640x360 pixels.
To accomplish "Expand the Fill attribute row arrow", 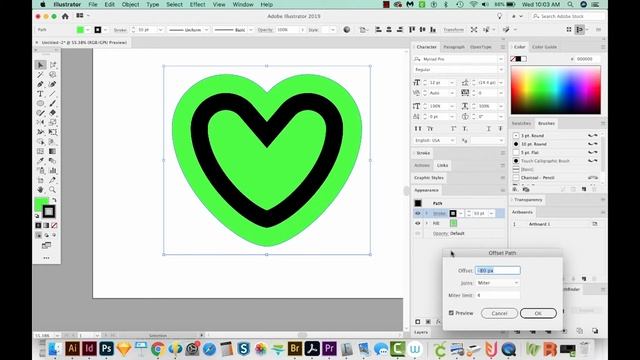I will pos(427,223).
